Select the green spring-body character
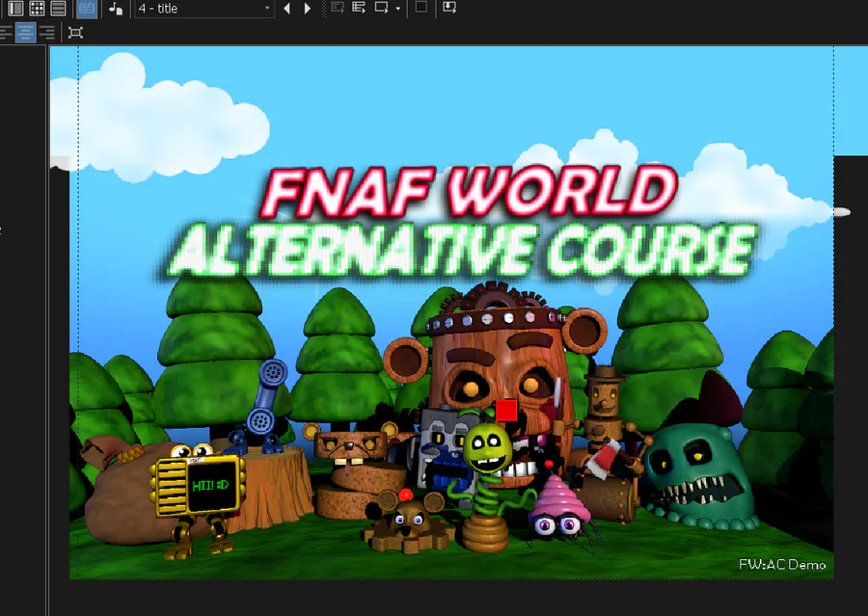This screenshot has height=616, width=868. tap(487, 487)
